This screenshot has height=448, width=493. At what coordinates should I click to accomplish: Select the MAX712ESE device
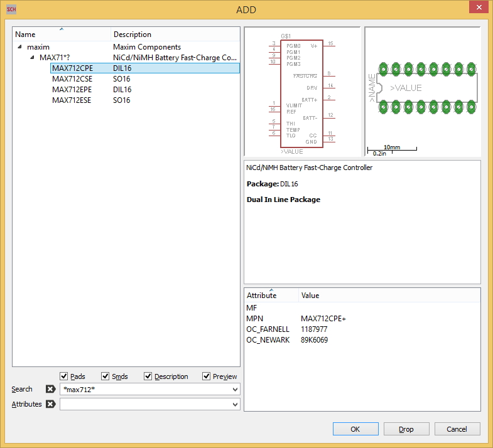72,100
